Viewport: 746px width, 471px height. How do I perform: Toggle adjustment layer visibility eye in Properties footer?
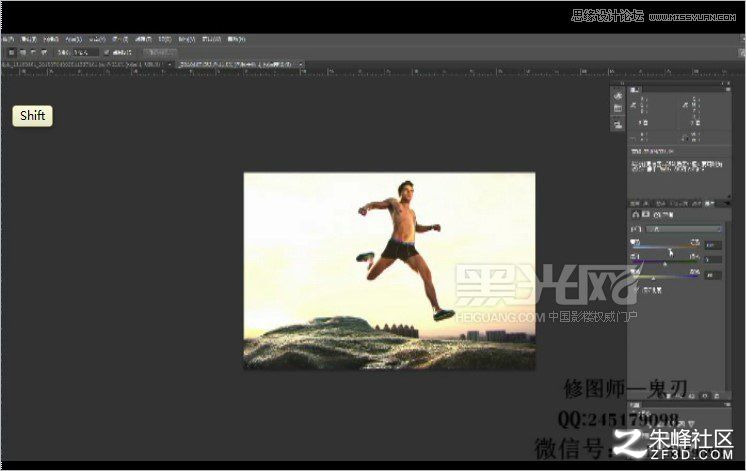click(x=705, y=396)
